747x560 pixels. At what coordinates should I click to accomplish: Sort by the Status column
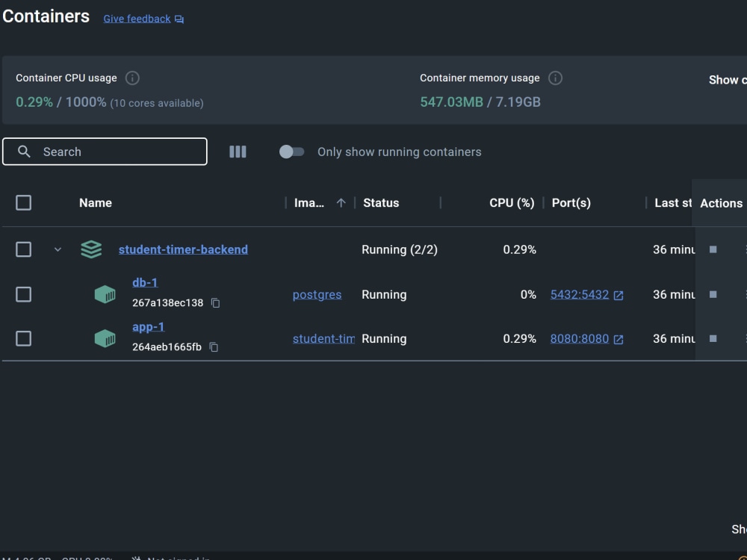coord(381,203)
